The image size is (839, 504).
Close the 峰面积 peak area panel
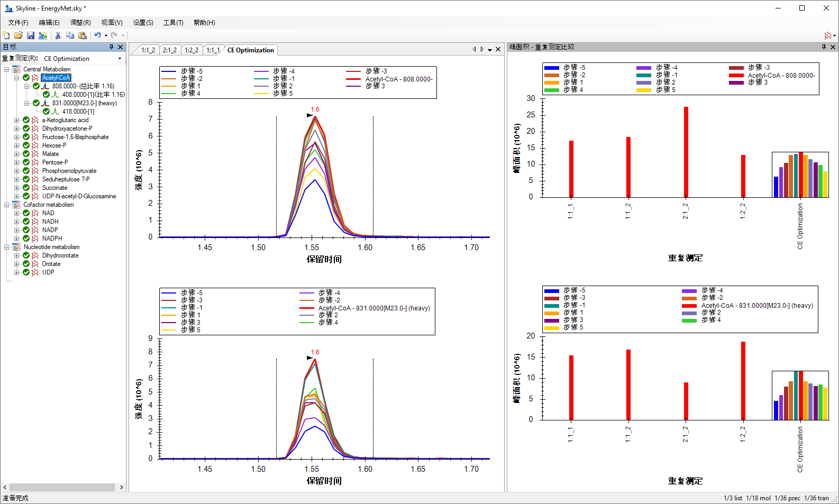pos(833,47)
